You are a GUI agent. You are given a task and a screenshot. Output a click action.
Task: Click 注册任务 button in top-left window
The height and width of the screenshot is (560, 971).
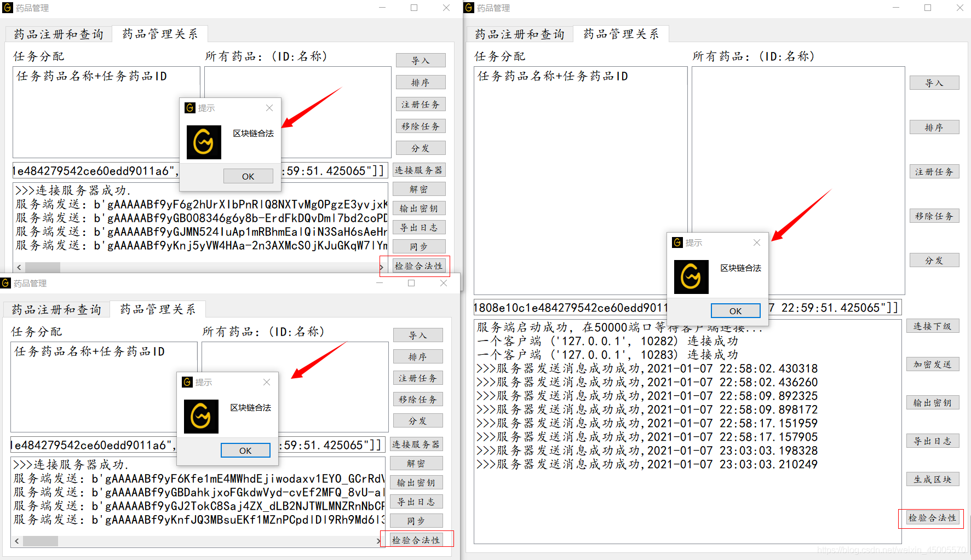point(421,104)
